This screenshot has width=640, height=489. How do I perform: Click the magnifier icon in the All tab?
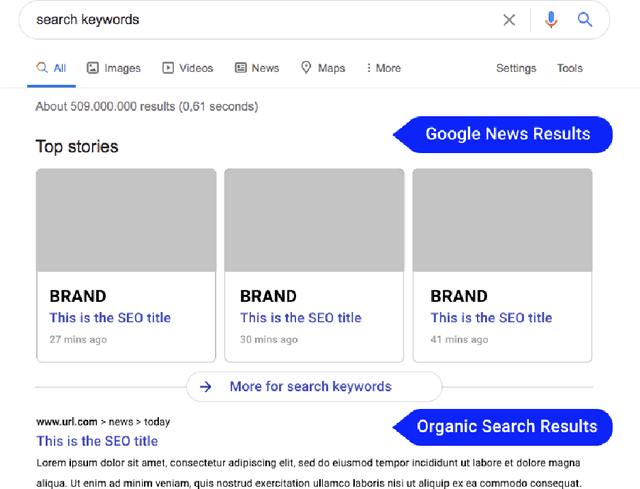click(42, 67)
